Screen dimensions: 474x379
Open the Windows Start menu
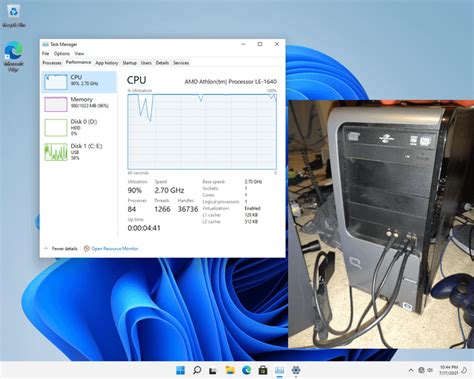tap(180, 370)
